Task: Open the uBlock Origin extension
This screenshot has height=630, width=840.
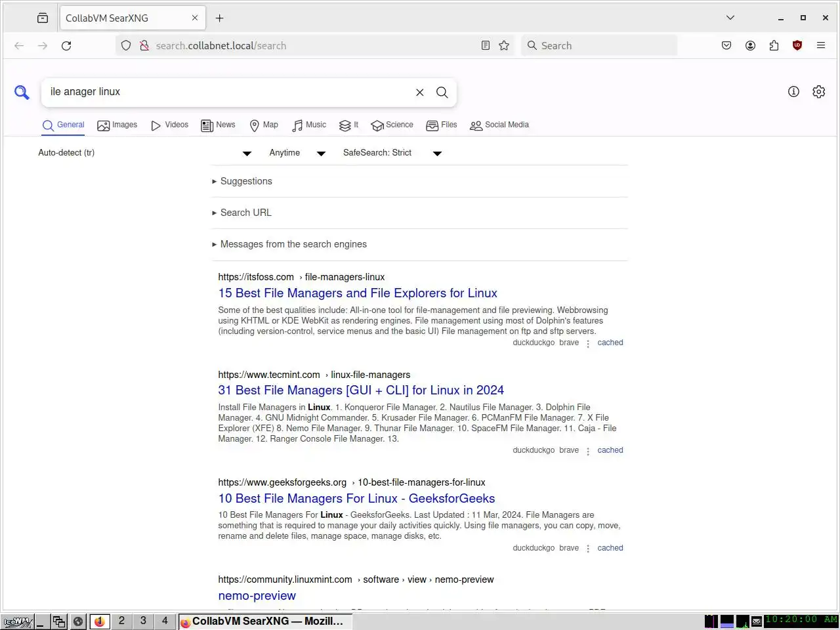Action: click(797, 45)
